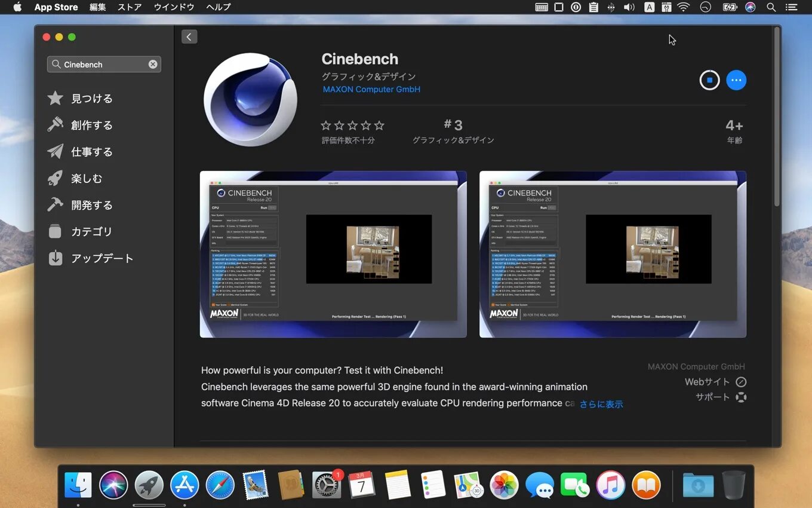Click the App Store window scrollbar
The height and width of the screenshot is (508, 812).
[777, 117]
